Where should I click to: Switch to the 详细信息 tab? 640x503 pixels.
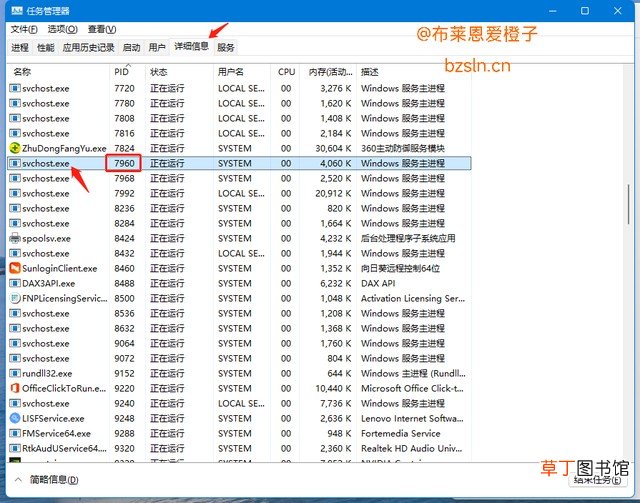[x=191, y=46]
